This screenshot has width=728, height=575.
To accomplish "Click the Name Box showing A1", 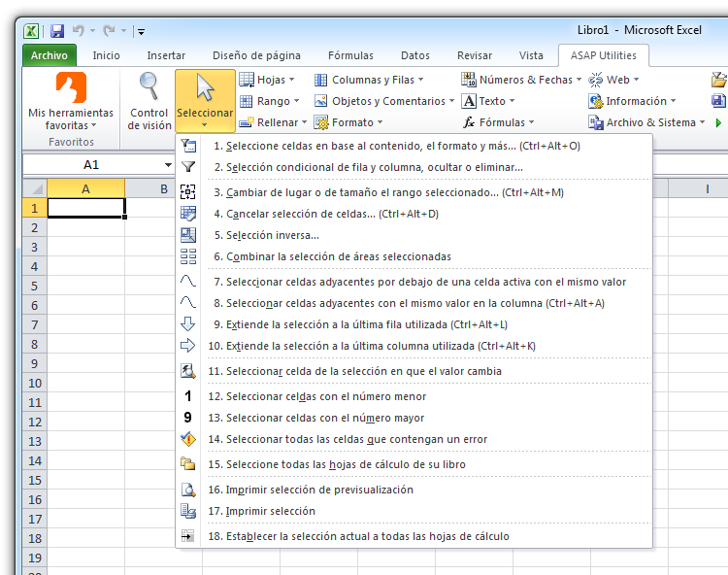I will (92, 165).
